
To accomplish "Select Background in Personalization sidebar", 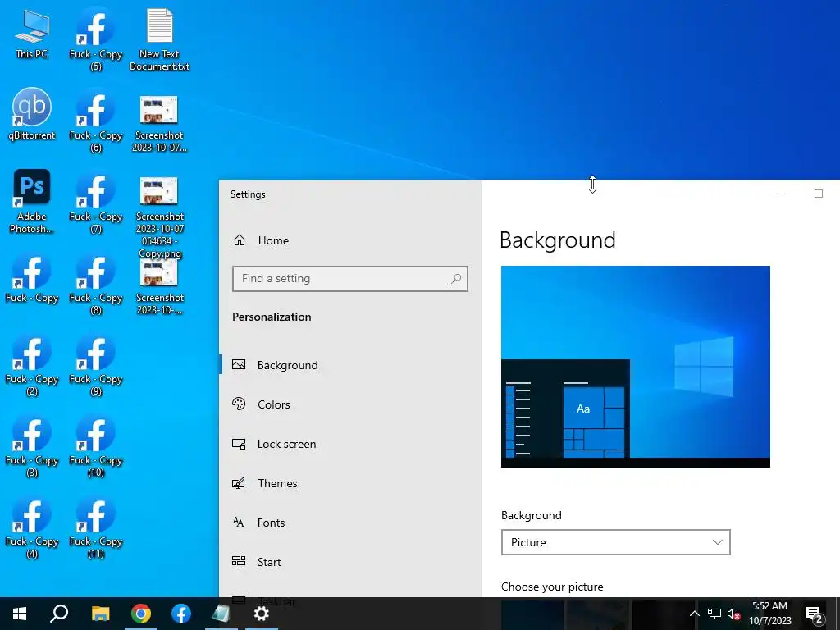I will tap(350, 365).
